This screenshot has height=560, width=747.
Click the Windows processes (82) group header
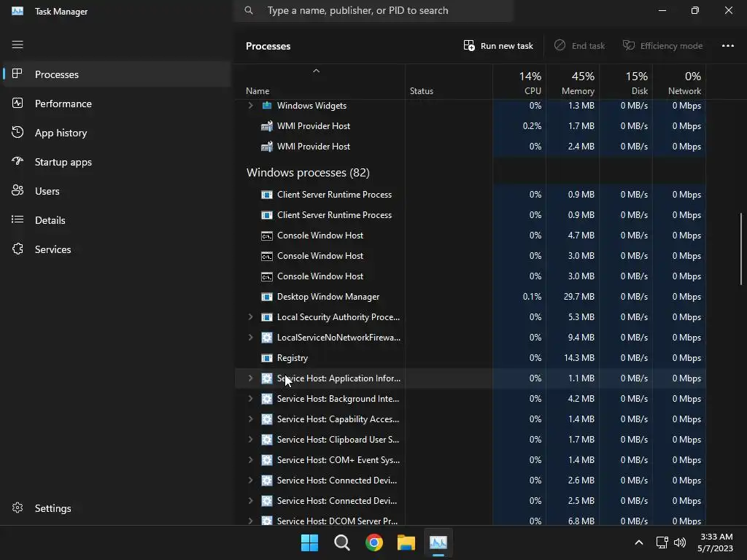click(308, 172)
